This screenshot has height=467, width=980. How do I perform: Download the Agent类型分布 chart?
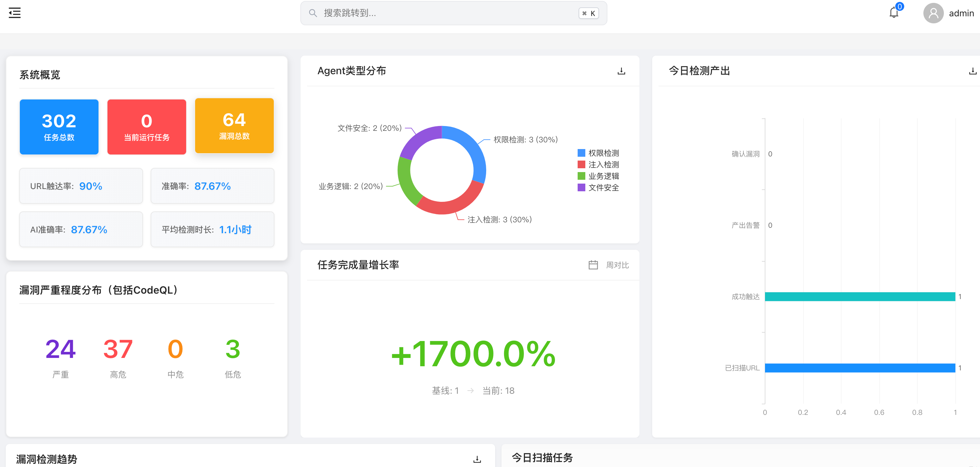(x=621, y=71)
